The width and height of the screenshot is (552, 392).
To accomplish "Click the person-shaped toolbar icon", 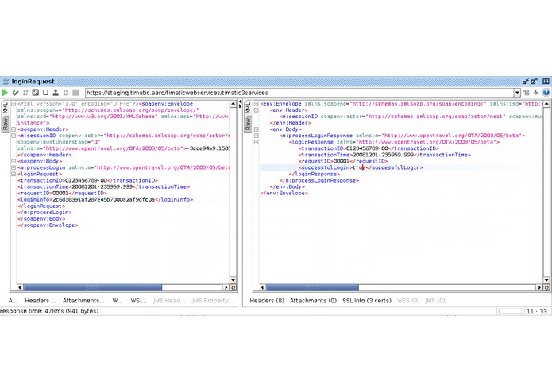I will tap(56, 93).
